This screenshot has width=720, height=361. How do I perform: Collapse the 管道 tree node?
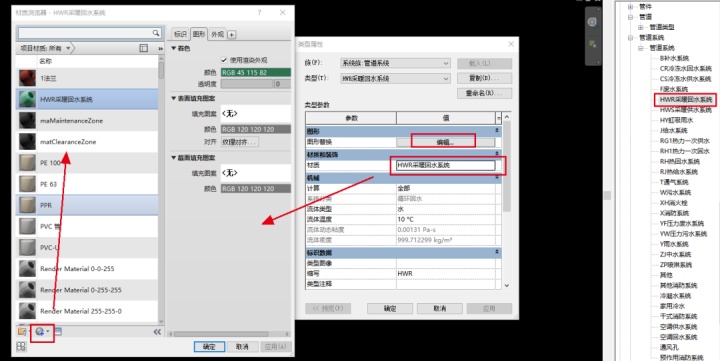tap(630, 17)
